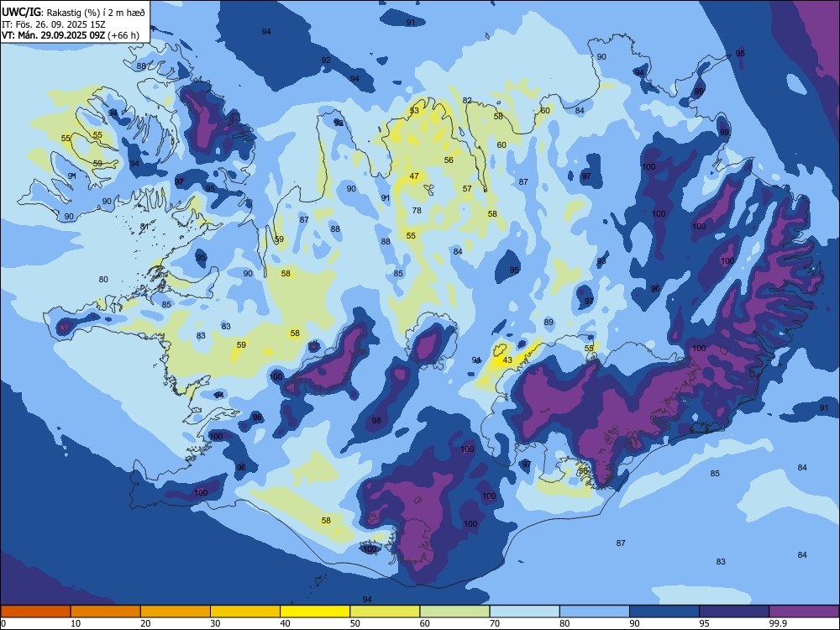Click the '47' humidity value on the map
Viewport: 840px width, 630px height.
click(x=414, y=176)
